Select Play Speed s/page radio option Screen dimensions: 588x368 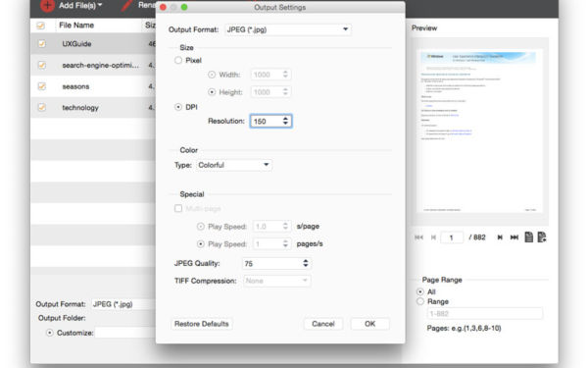201,227
